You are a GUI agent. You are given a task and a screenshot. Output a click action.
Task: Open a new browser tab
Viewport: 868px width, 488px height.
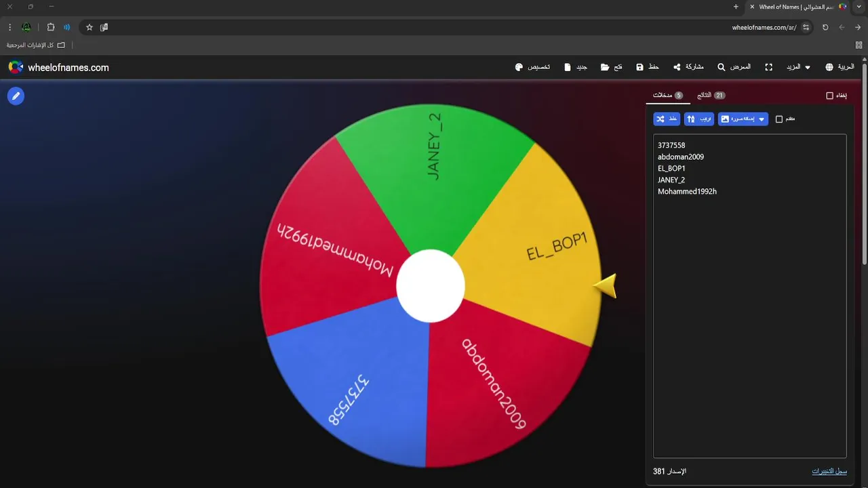(736, 7)
